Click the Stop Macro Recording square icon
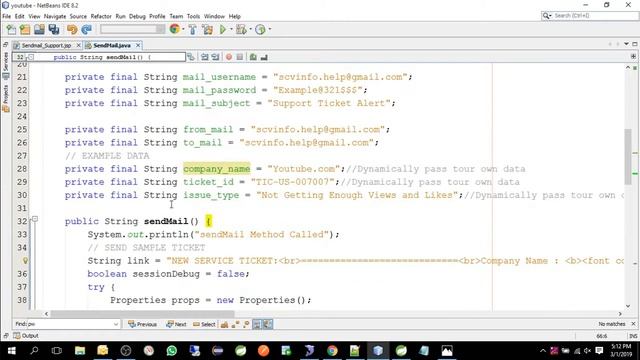 (240, 57)
